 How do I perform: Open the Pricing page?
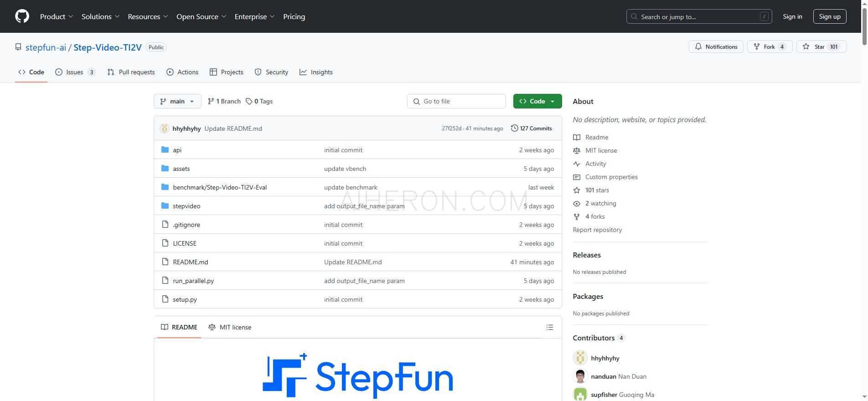pos(294,16)
